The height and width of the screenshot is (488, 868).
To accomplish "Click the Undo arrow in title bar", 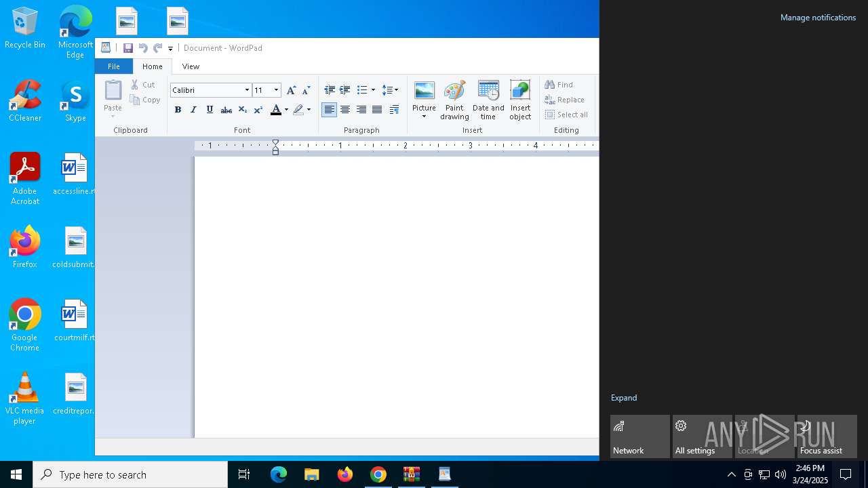I will tap(143, 48).
